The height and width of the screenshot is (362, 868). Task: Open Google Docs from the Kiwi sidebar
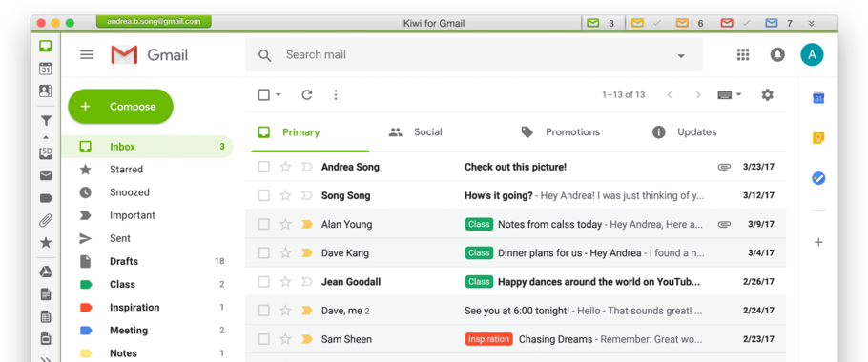pyautogui.click(x=46, y=294)
